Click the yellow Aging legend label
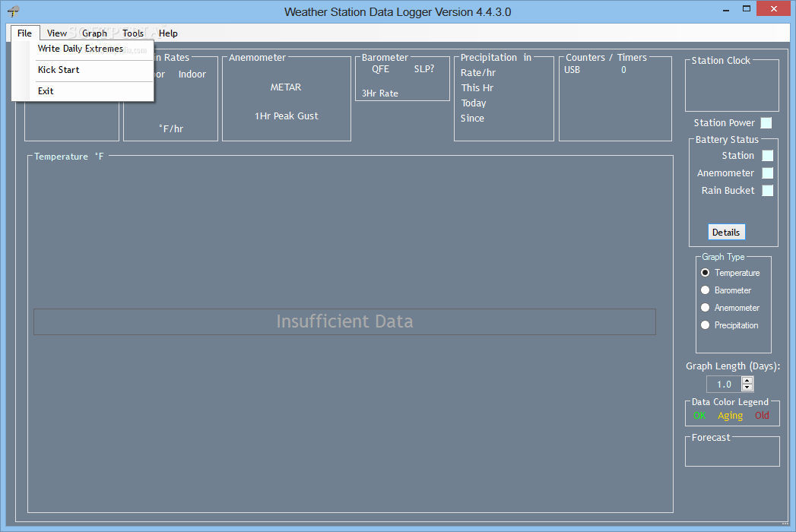Viewport: 796px width, 532px height. (730, 415)
